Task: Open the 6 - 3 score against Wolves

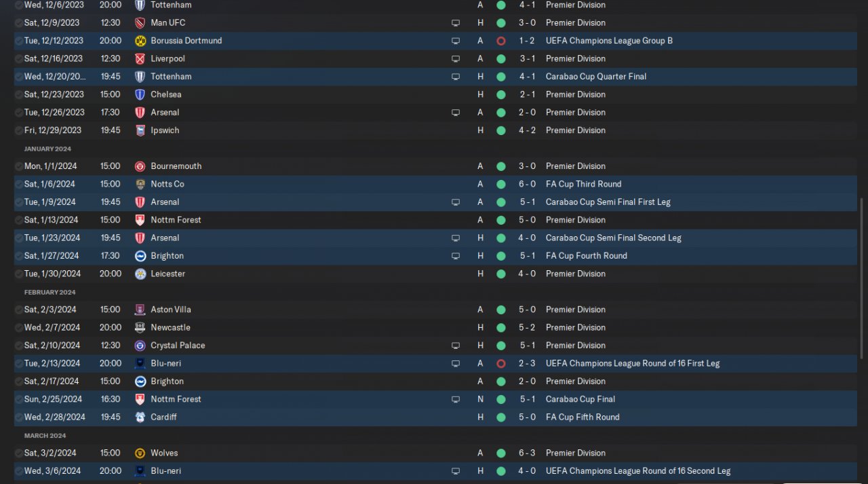Action: [527, 453]
